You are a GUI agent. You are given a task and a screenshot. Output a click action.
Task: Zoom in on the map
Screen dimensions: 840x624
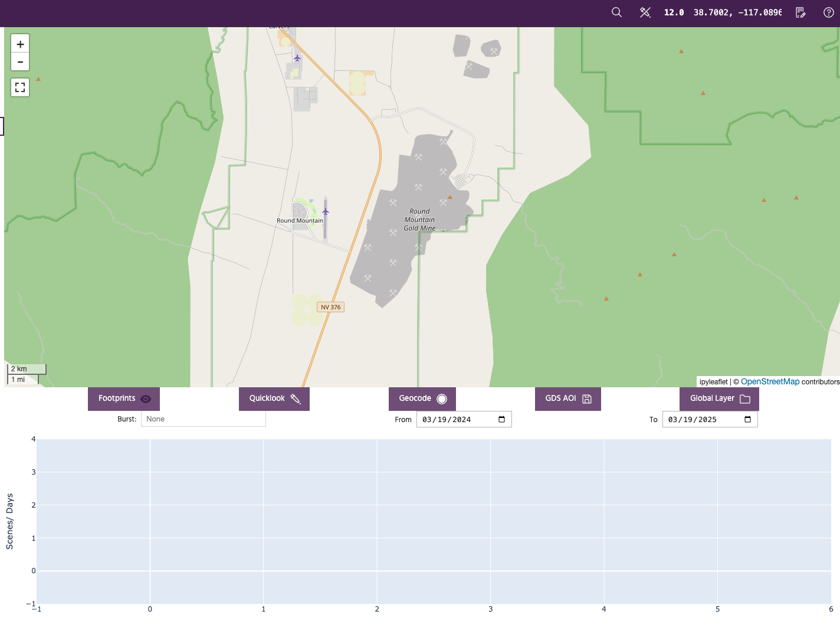coord(20,44)
